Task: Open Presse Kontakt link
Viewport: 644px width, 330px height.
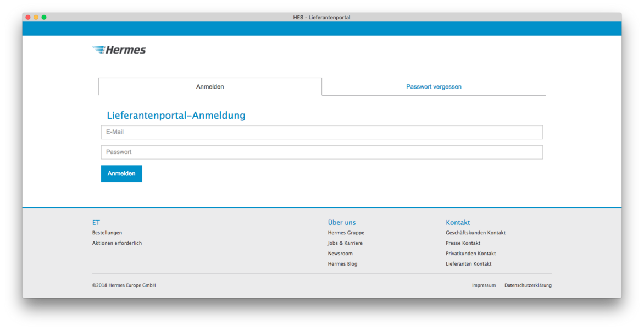Action: (x=463, y=243)
